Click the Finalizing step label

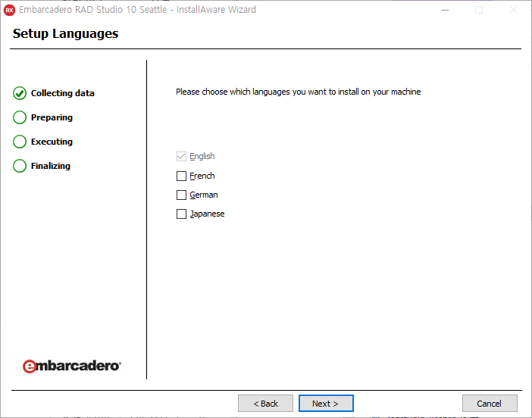50,166
